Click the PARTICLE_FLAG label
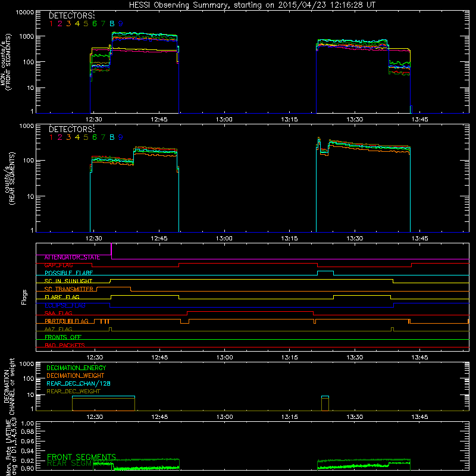 pyautogui.click(x=67, y=321)
